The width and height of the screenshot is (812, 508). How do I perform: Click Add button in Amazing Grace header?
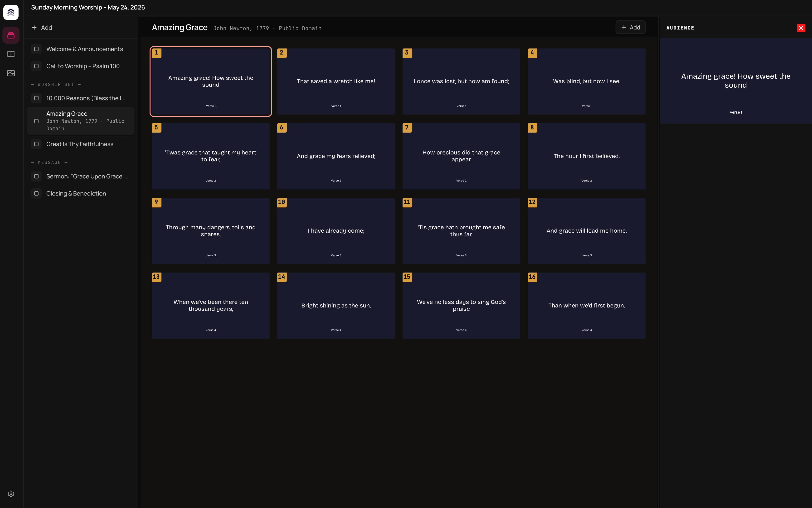pyautogui.click(x=630, y=28)
